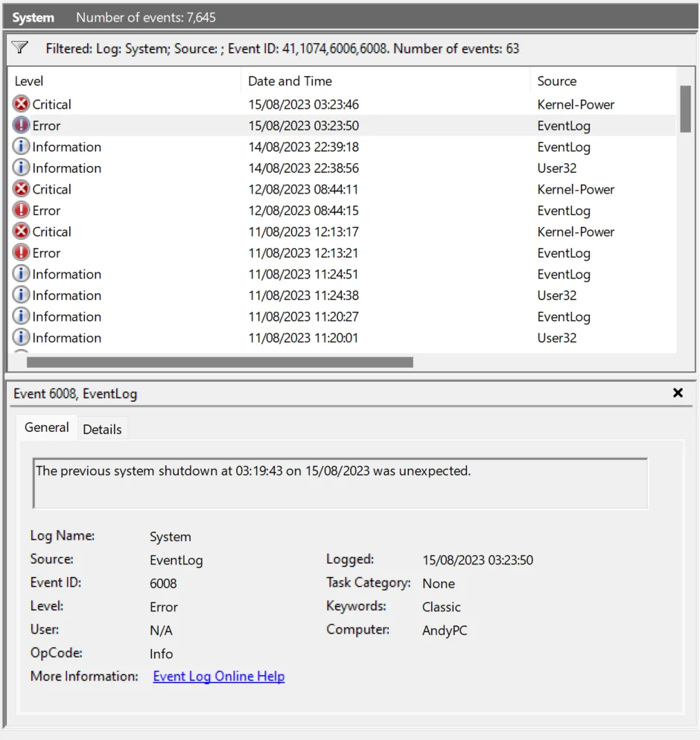Click Information icon for 11/08/2023 11:24:51 event

click(22, 274)
